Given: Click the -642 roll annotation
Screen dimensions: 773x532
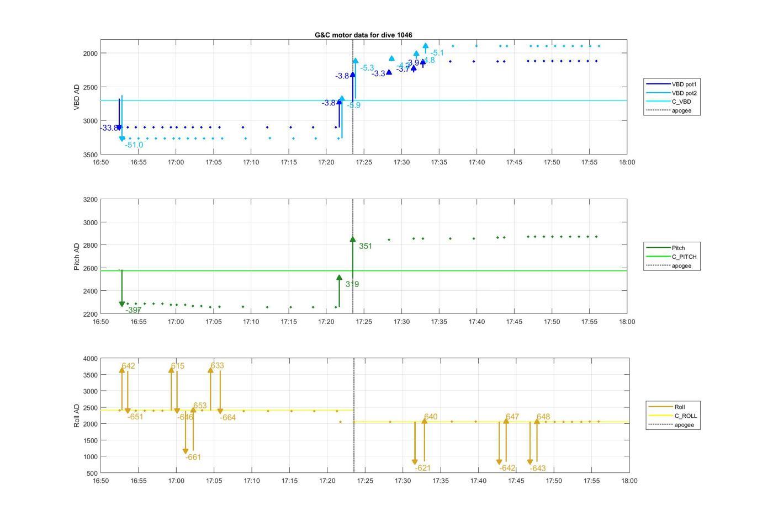Looking at the screenshot, I should (507, 468).
